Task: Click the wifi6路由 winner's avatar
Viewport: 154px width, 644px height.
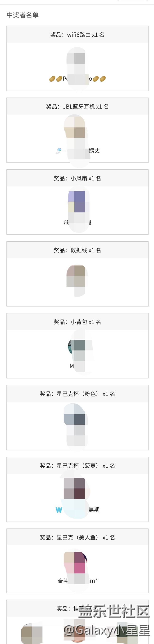Action: pos(77,58)
